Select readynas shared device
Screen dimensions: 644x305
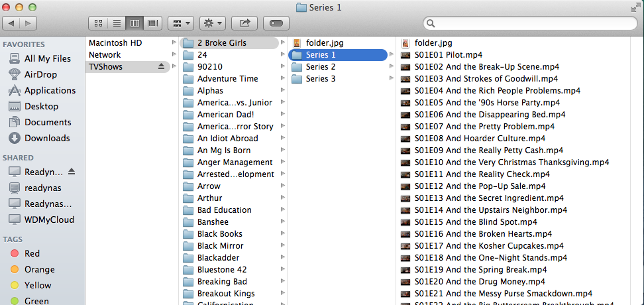[34, 188]
